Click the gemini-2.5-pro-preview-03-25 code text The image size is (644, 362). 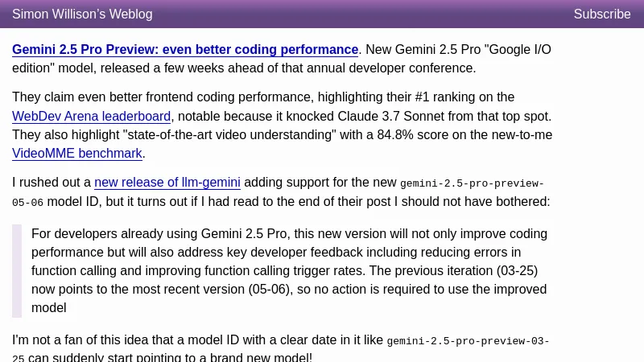tap(467, 342)
